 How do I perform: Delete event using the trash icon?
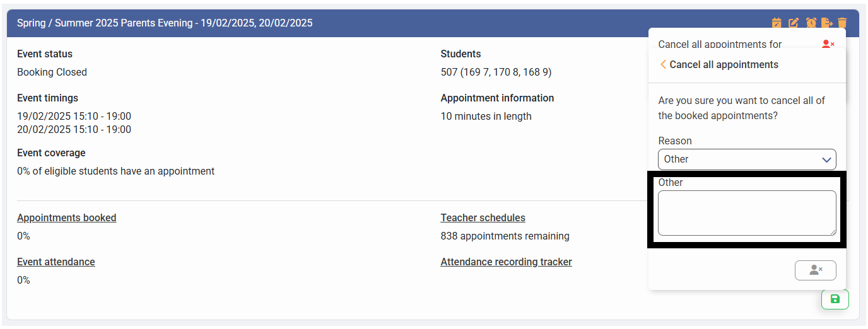coord(843,23)
